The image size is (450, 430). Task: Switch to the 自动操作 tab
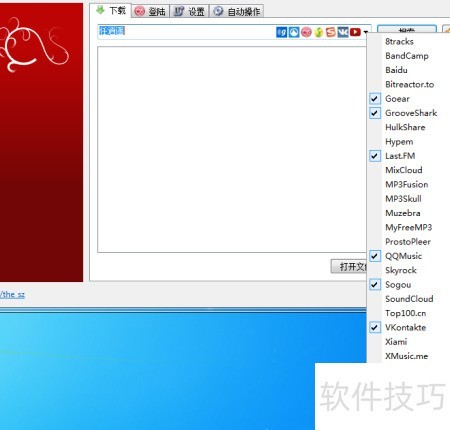pos(237,11)
